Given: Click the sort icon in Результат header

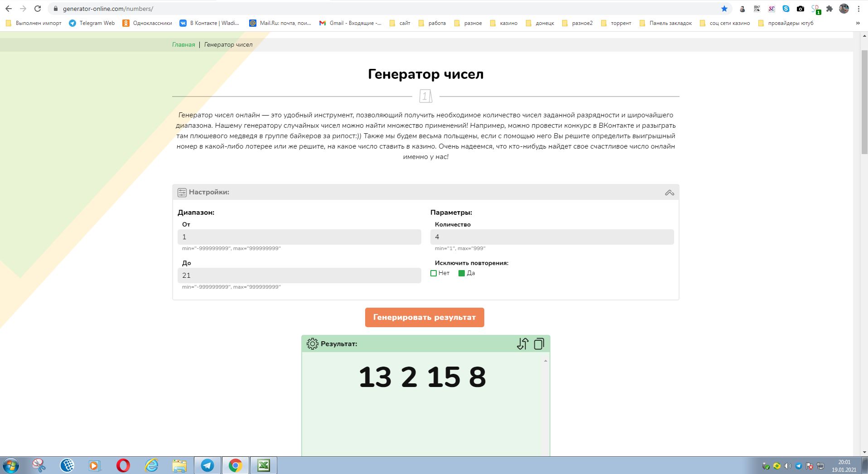Looking at the screenshot, I should click(x=522, y=344).
